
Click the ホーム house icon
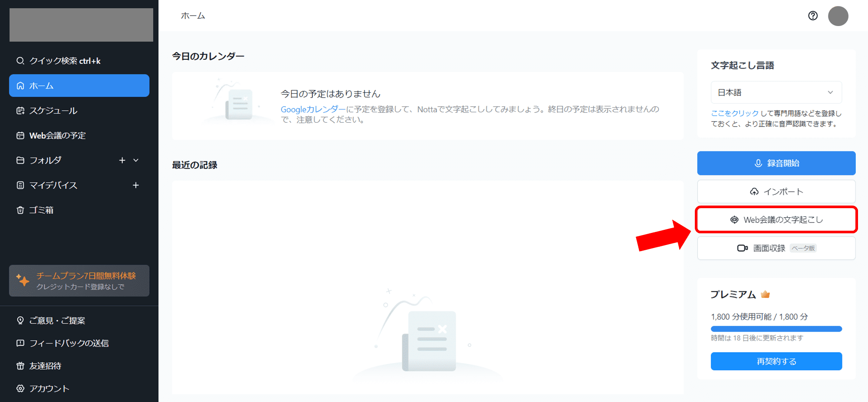(20, 86)
